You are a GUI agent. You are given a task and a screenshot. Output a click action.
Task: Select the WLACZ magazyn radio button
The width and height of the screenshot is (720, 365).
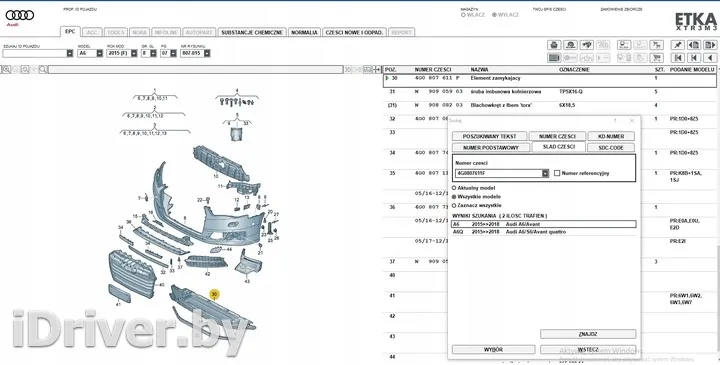tap(463, 15)
